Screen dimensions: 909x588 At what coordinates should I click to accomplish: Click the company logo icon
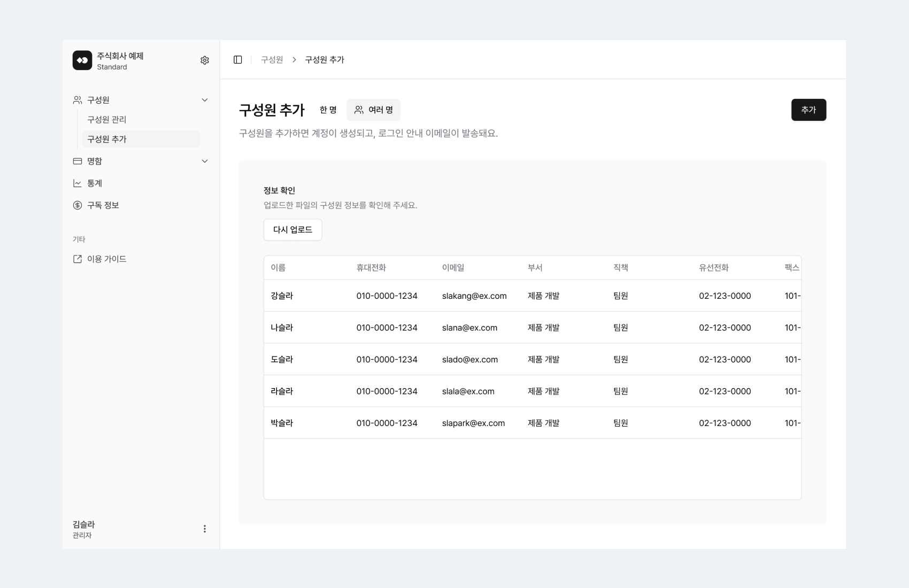point(82,60)
